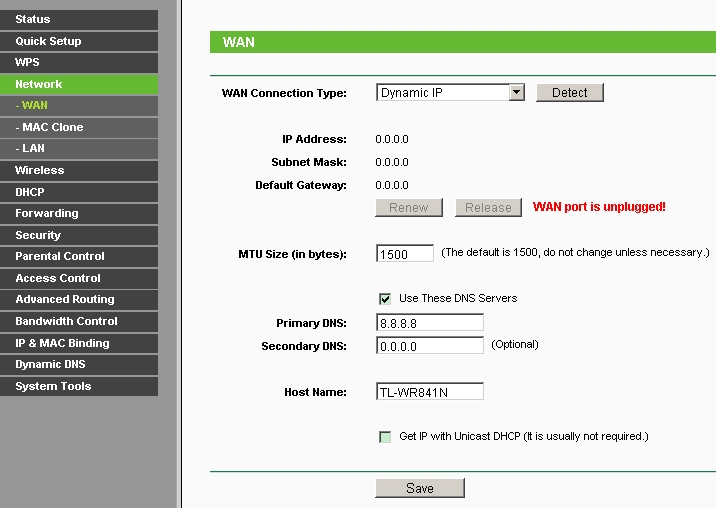Open the DHCP settings section
Viewport: 716px width, 508px height.
pos(79,192)
